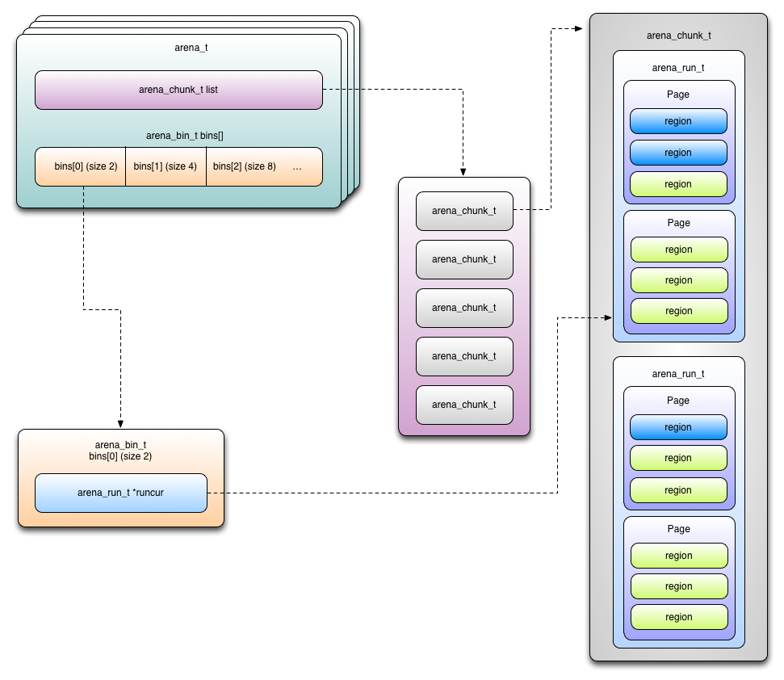This screenshot has width=784, height=680.
Task: Click the arena_bin_t bins[] label
Action: pyautogui.click(x=184, y=136)
